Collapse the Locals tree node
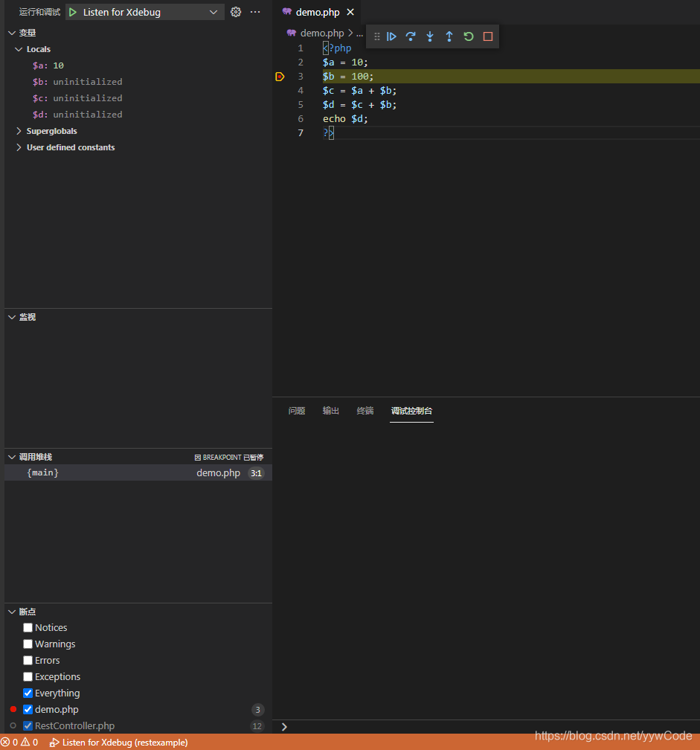Viewport: 700px width, 750px height. point(19,49)
